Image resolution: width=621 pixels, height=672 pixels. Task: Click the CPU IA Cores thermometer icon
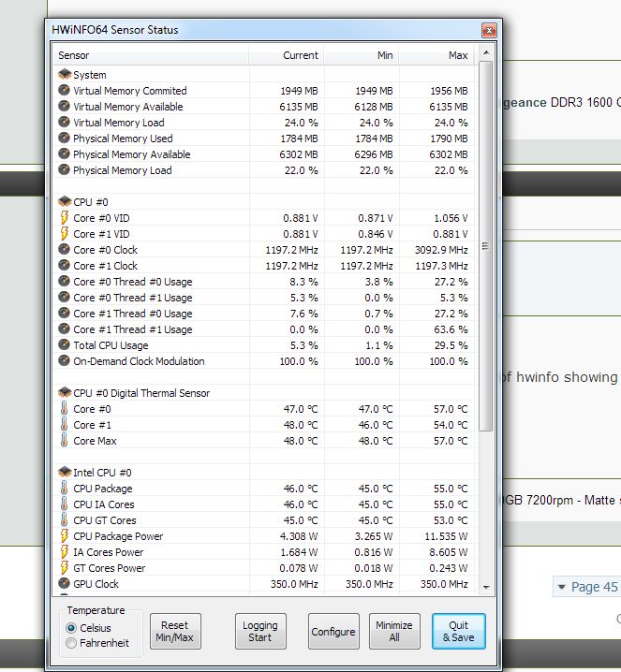[x=64, y=504]
